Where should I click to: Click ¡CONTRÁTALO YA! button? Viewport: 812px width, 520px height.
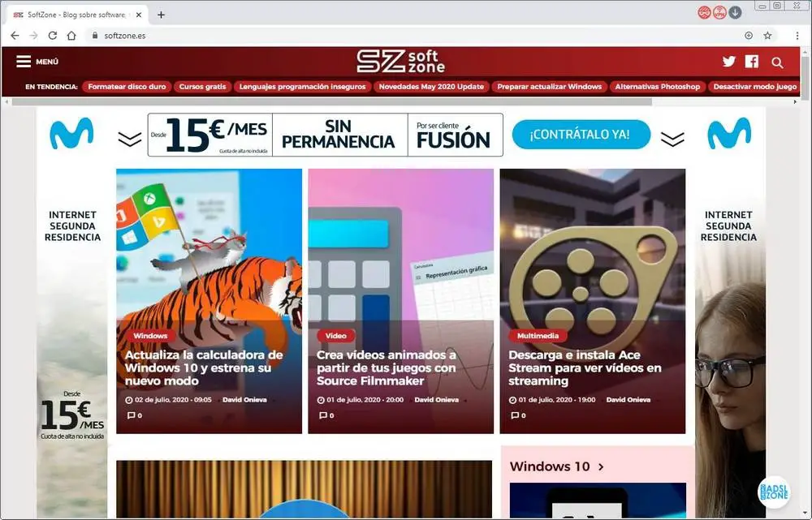coord(581,135)
